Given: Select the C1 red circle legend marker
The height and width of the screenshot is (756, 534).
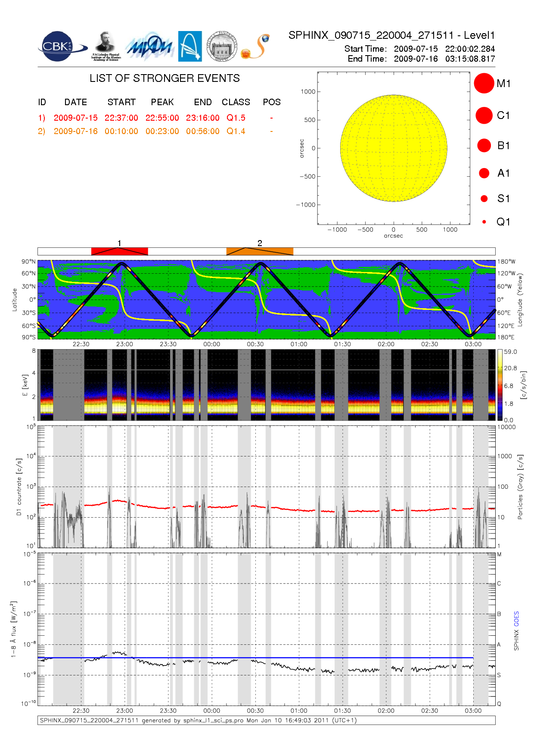Looking at the screenshot, I should coord(484,116).
